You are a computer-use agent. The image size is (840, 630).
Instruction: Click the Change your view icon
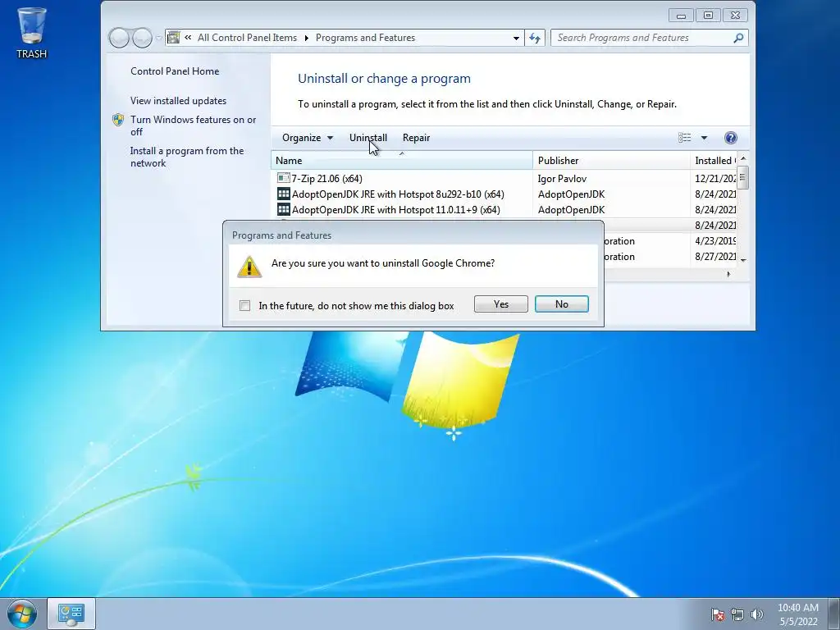[x=685, y=138]
